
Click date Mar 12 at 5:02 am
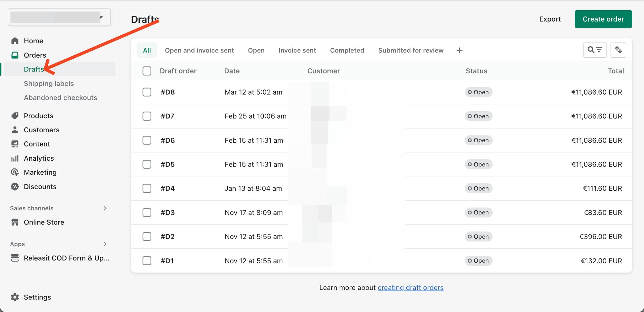point(253,92)
